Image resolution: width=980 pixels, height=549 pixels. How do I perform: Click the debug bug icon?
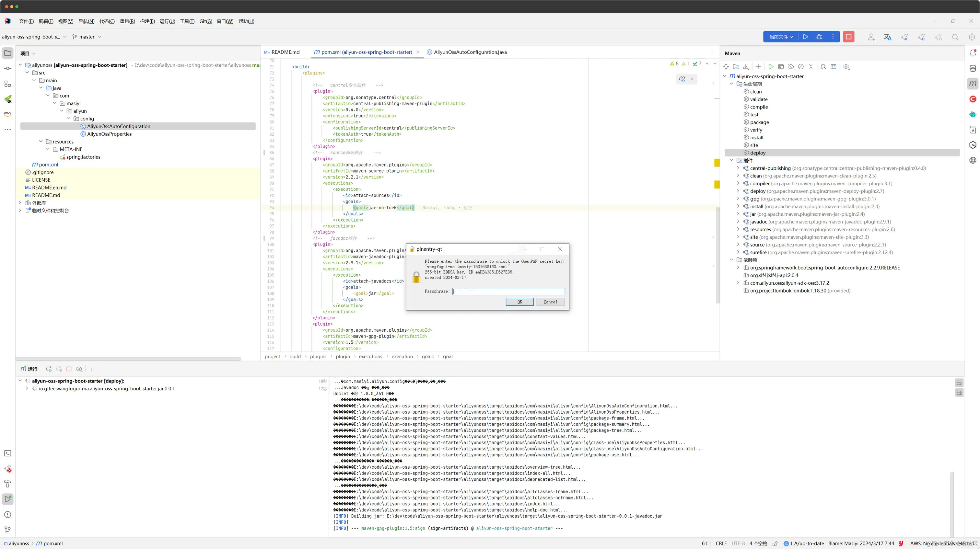[x=819, y=37]
